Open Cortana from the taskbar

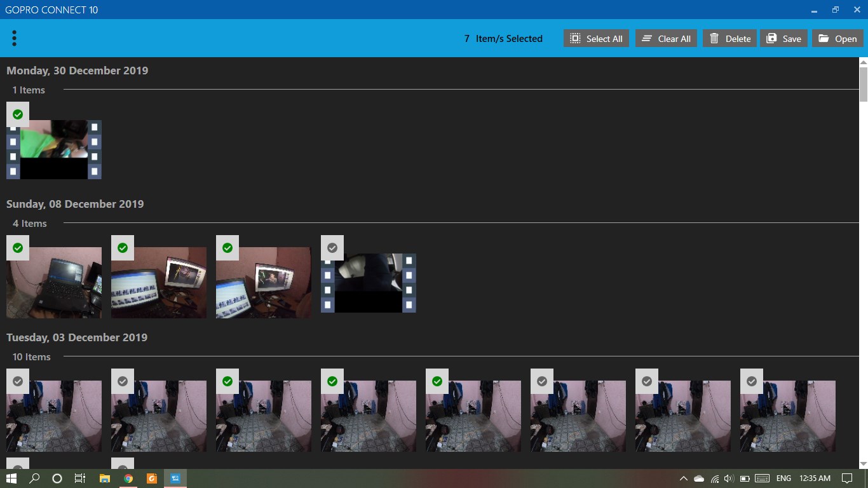[x=57, y=478]
